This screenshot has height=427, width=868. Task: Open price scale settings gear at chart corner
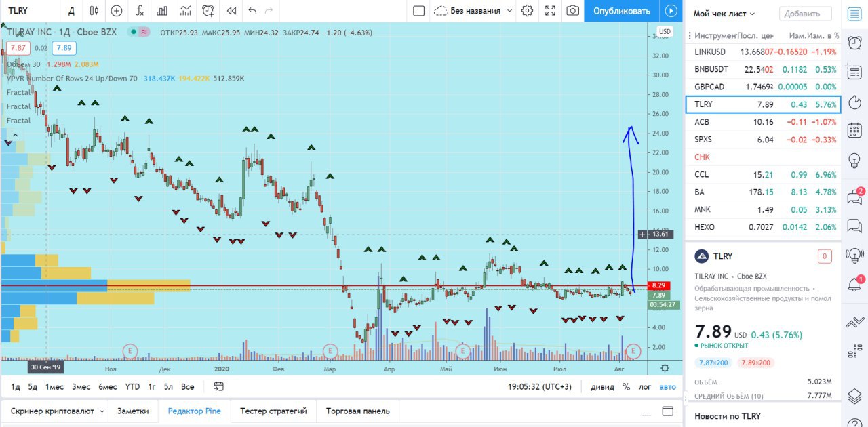tap(665, 368)
